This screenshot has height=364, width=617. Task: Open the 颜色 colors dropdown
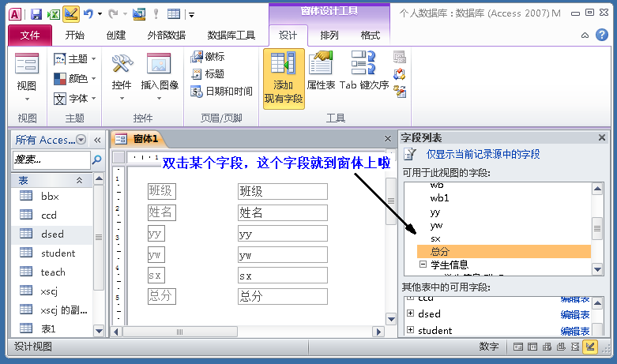point(75,79)
